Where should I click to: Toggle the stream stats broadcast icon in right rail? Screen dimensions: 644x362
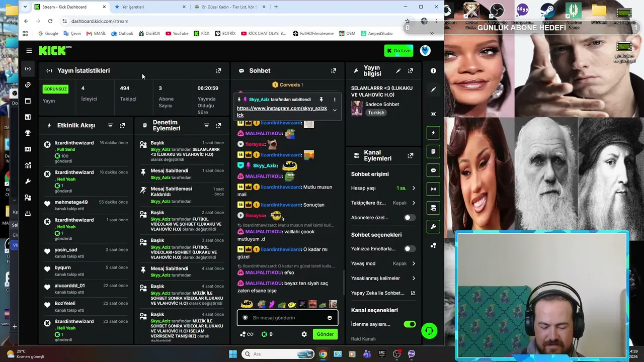coord(433,189)
